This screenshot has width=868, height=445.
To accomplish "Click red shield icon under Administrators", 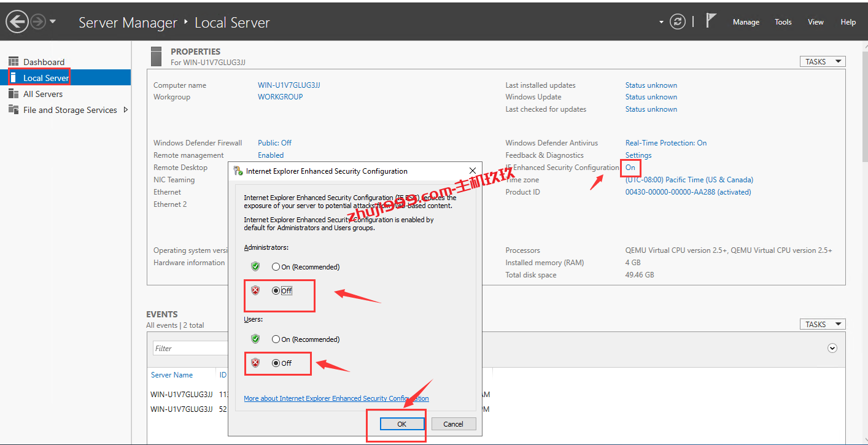I will click(x=255, y=290).
